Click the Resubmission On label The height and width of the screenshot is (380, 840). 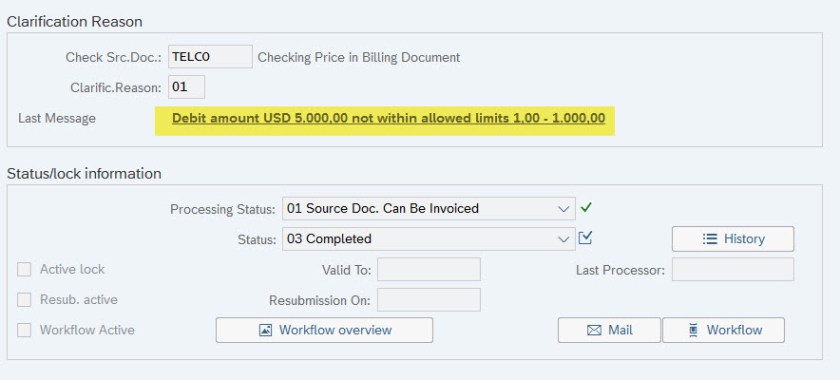click(320, 301)
